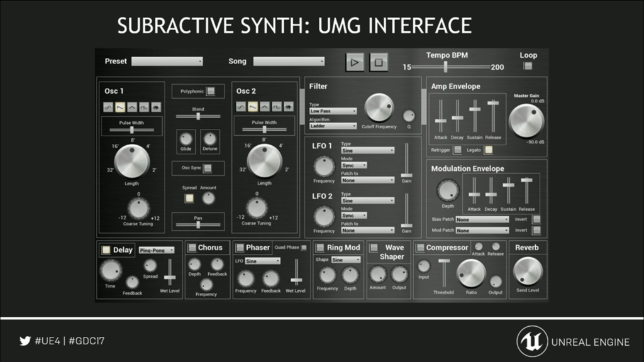644x362 pixels.
Task: Click the Modulation Envelope Depth knob
Action: pos(448,191)
